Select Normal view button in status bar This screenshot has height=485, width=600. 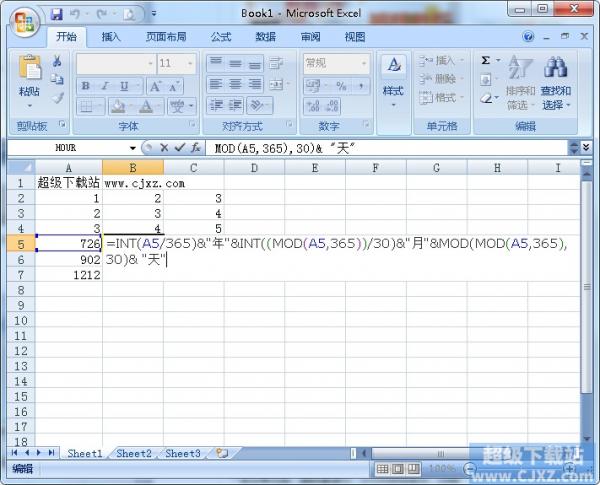click(x=385, y=469)
